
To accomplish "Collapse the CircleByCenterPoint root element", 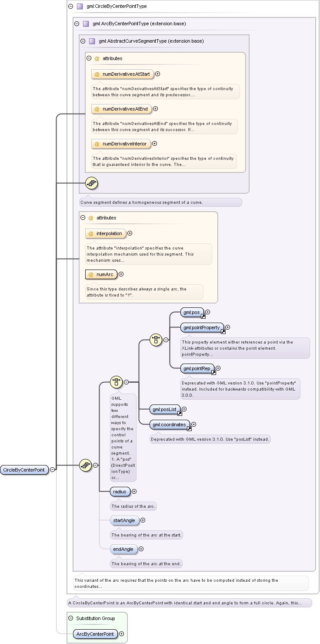I will coord(52,469).
